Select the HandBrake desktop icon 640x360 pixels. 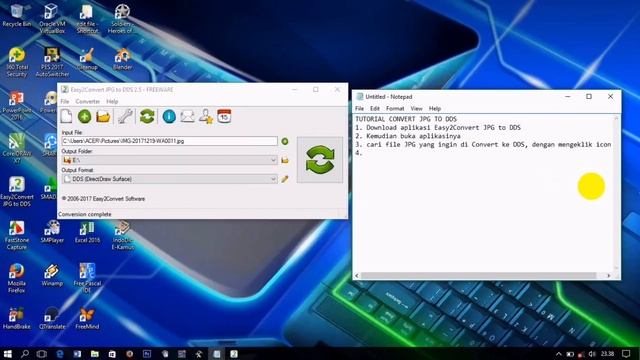click(17, 318)
